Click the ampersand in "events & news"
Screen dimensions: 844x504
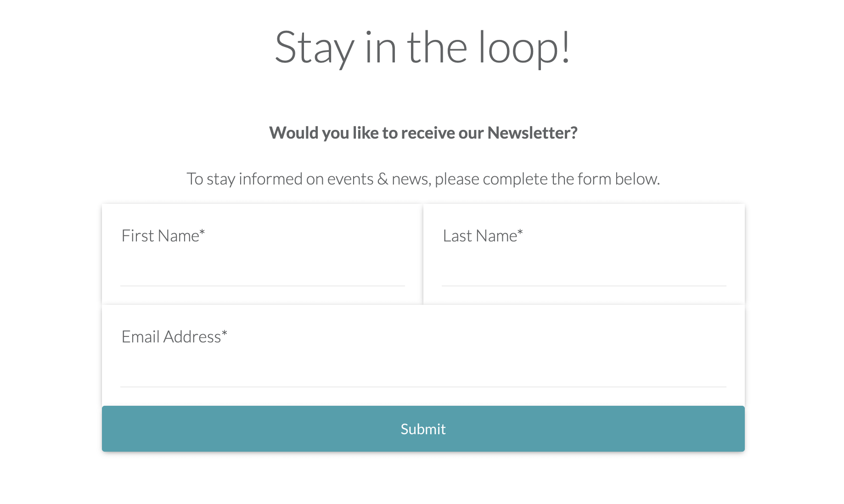[x=383, y=179]
